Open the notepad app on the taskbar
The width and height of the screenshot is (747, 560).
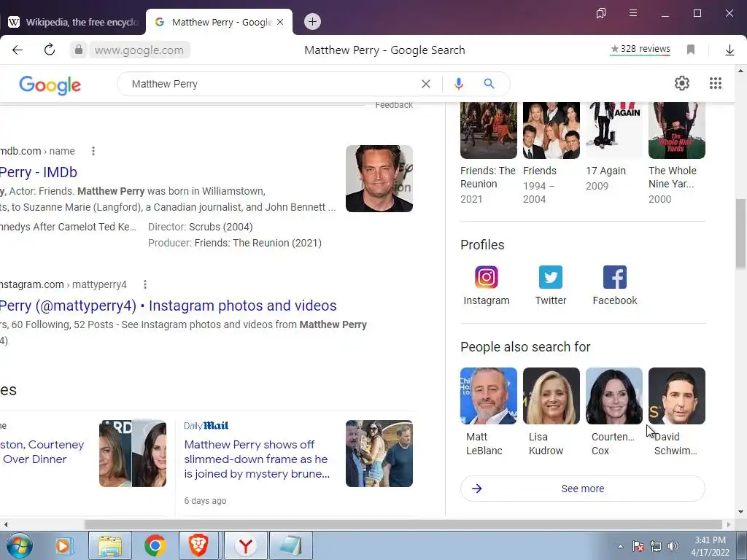[290, 545]
